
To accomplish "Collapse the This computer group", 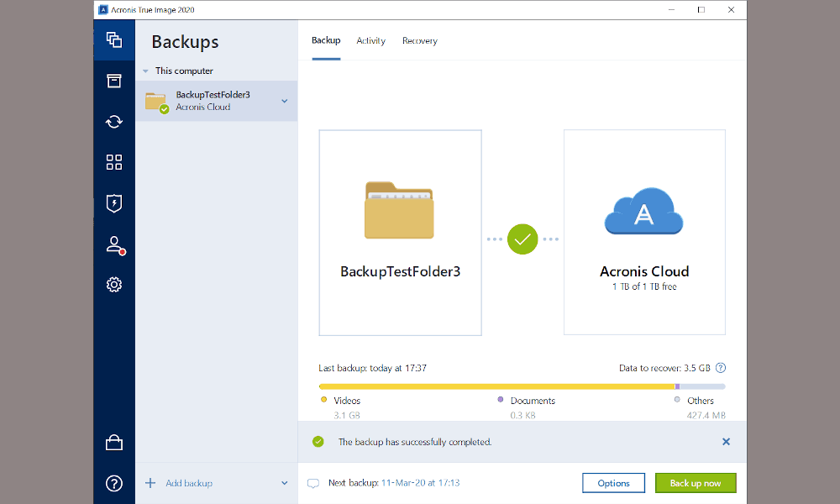I will 145,71.
